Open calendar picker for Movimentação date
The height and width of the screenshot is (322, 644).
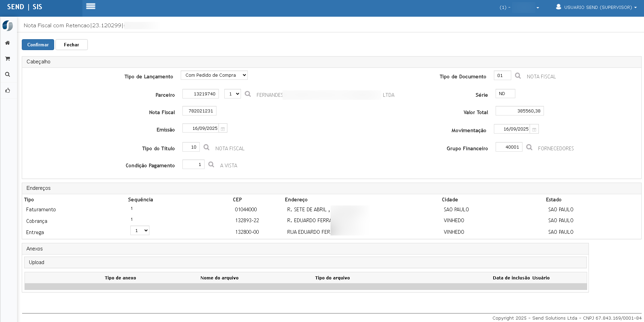coord(534,129)
